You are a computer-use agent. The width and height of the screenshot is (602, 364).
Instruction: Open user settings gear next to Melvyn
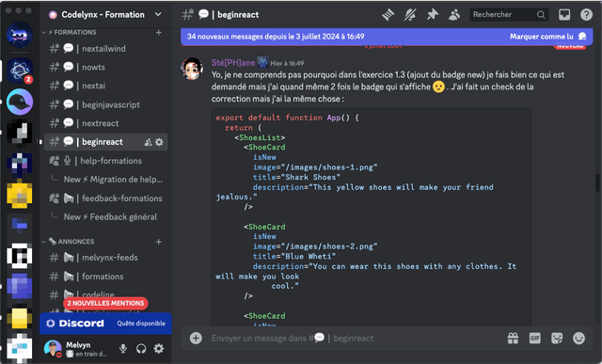point(159,348)
